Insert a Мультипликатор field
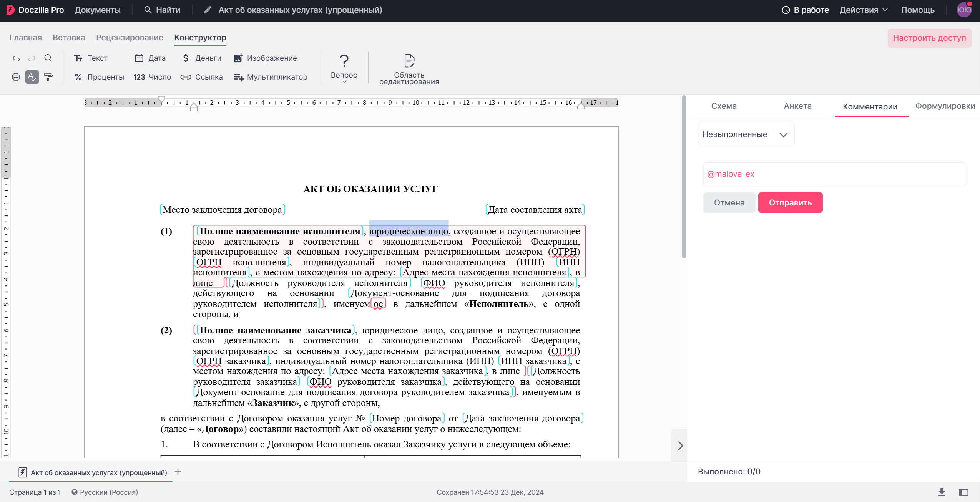The image size is (980, 502). tap(271, 77)
